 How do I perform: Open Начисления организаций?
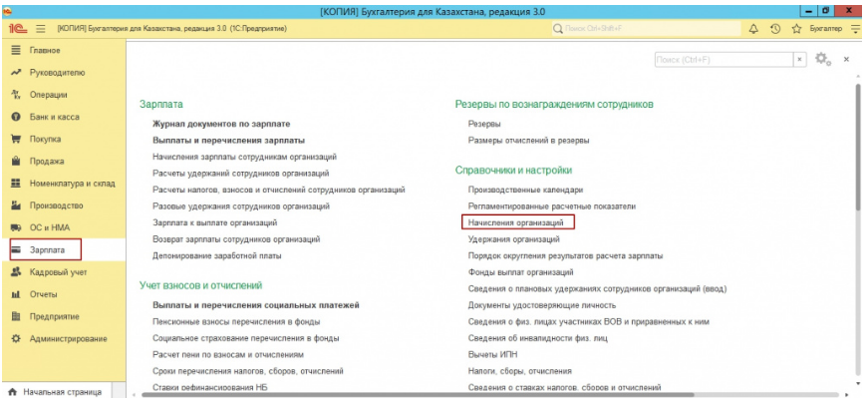516,222
